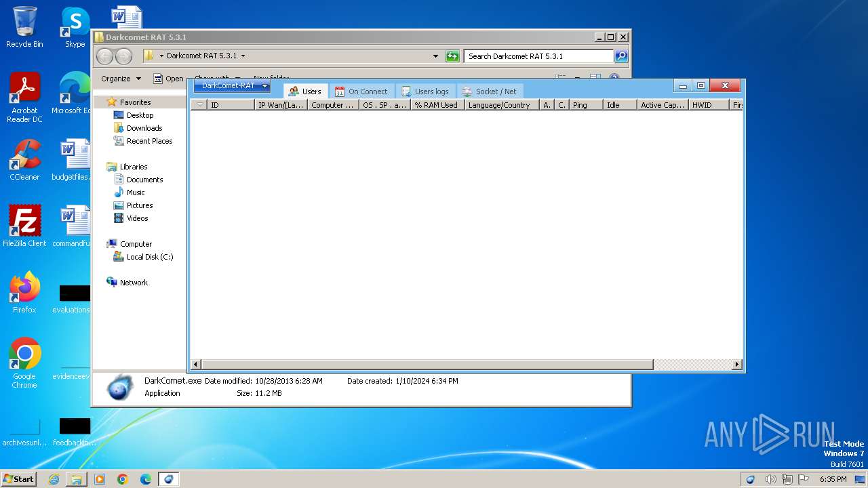Open address bar path dropdown arrow

tap(243, 56)
